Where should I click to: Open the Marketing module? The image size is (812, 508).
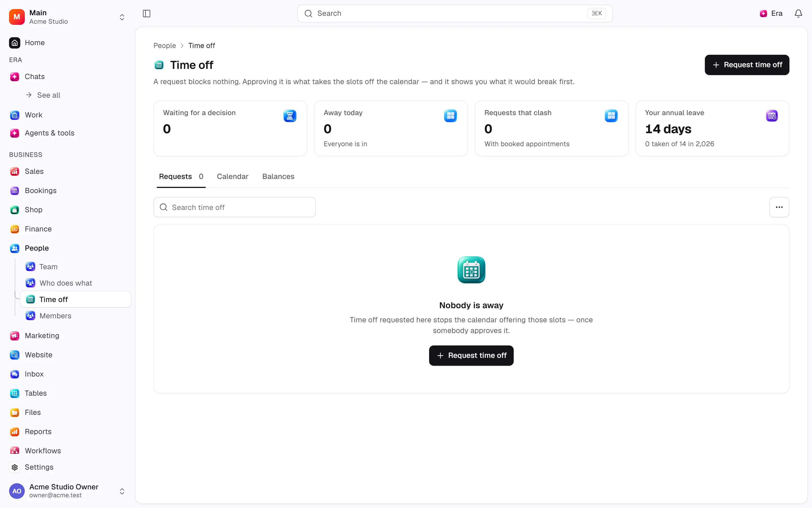(42, 336)
